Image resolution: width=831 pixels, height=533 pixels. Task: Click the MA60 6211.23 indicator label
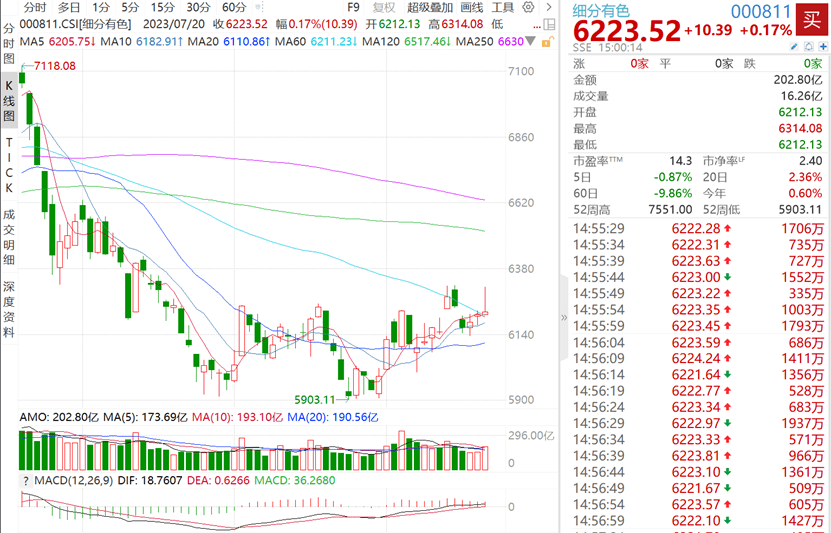tap(316, 41)
